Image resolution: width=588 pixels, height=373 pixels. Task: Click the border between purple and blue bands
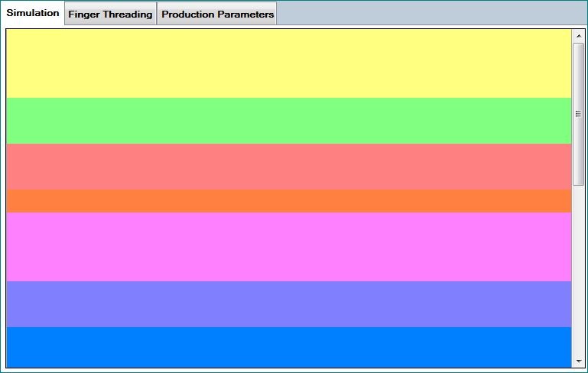[288, 327]
